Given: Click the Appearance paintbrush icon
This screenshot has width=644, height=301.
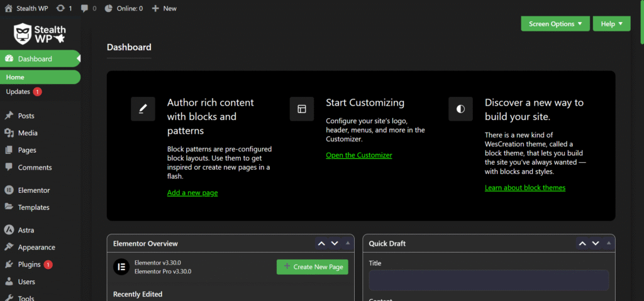Looking at the screenshot, I should (x=9, y=247).
